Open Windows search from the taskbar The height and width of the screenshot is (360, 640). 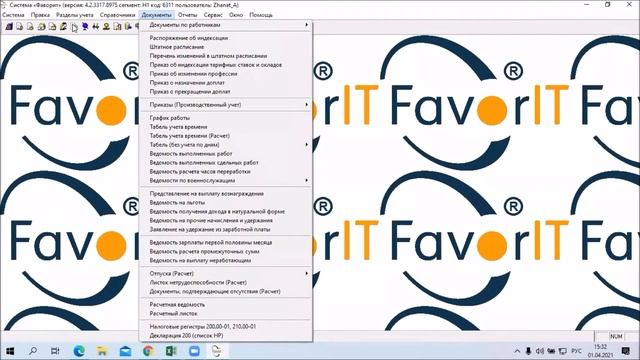point(33,351)
